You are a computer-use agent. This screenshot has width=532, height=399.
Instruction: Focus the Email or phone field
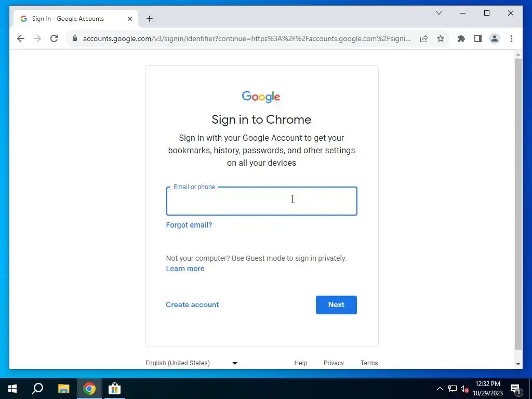click(262, 201)
